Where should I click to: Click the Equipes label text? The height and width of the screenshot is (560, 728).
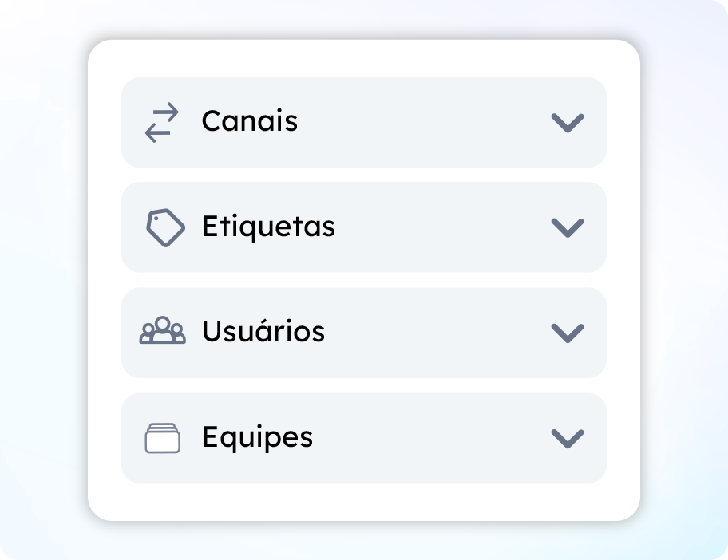pyautogui.click(x=257, y=437)
